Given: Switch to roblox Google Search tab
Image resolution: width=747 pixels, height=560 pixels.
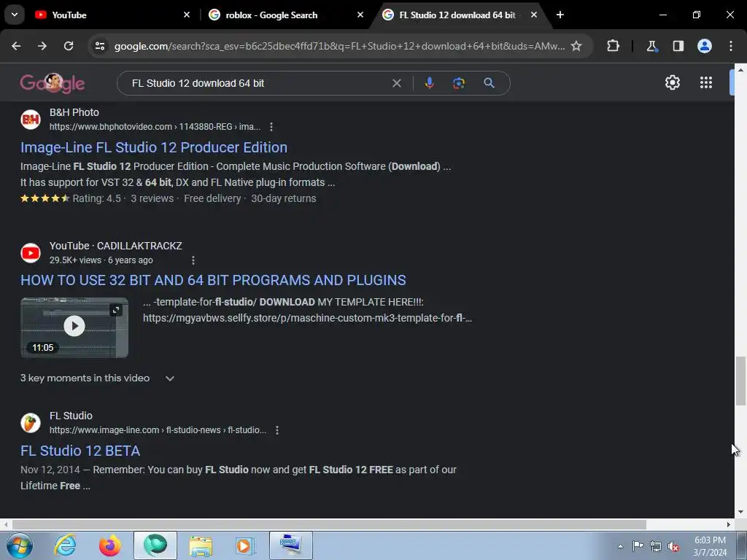Looking at the screenshot, I should 286,15.
